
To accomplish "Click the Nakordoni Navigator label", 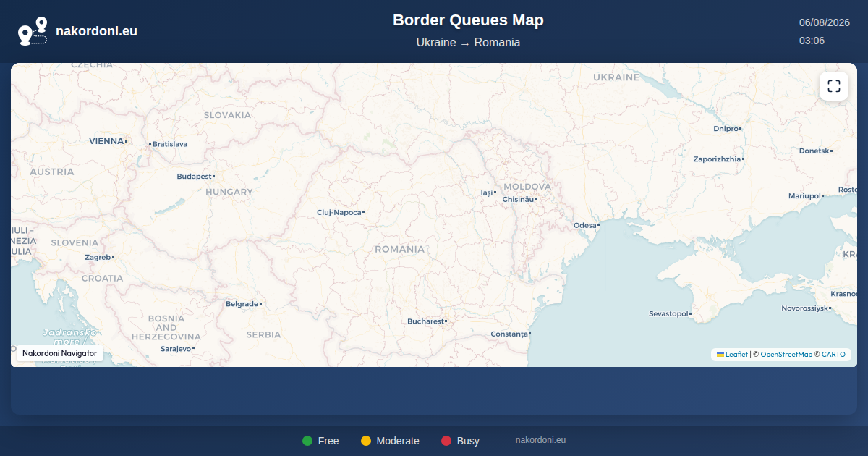I will coord(60,353).
